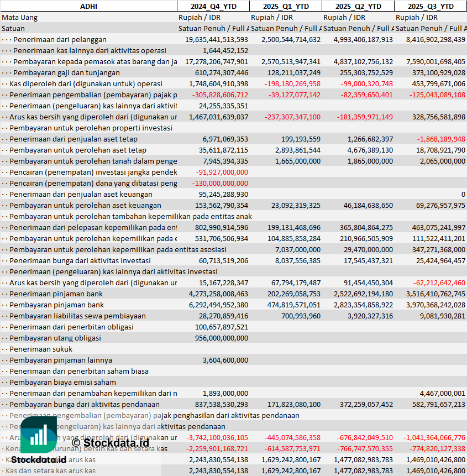Click negative value -91,927,000,000
The image size is (467, 476).
point(222,172)
